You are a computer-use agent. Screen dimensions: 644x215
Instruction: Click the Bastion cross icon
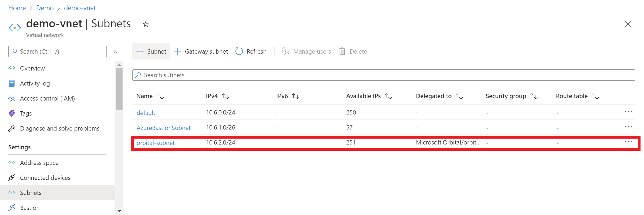click(x=12, y=208)
